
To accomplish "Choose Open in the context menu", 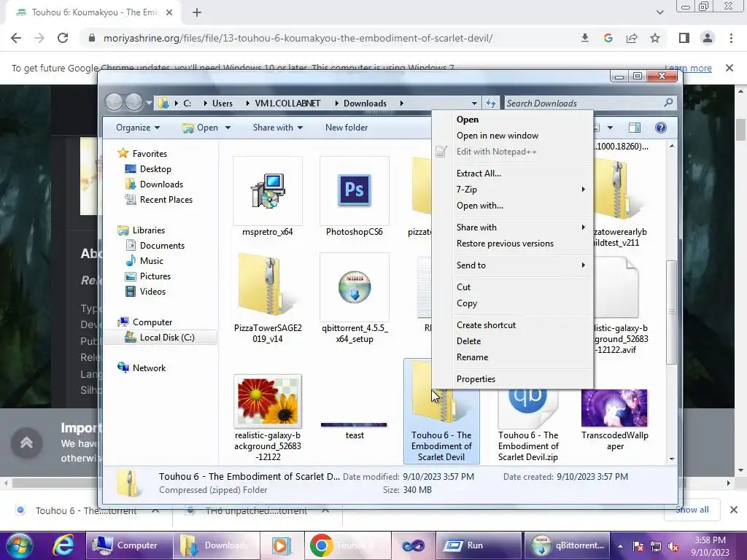I will pos(522,120).
